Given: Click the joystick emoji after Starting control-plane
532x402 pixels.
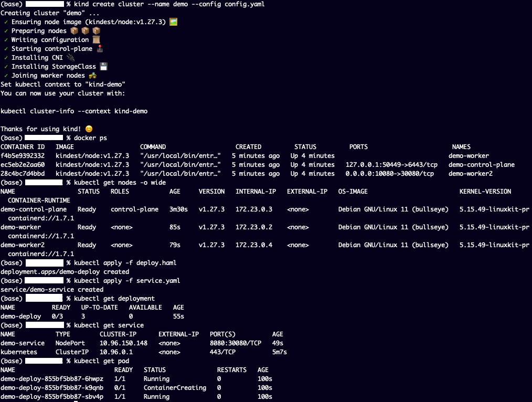Looking at the screenshot, I should pos(100,49).
